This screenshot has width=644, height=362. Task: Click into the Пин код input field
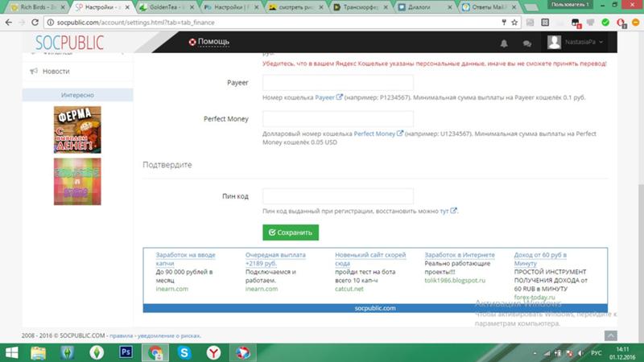(x=337, y=196)
